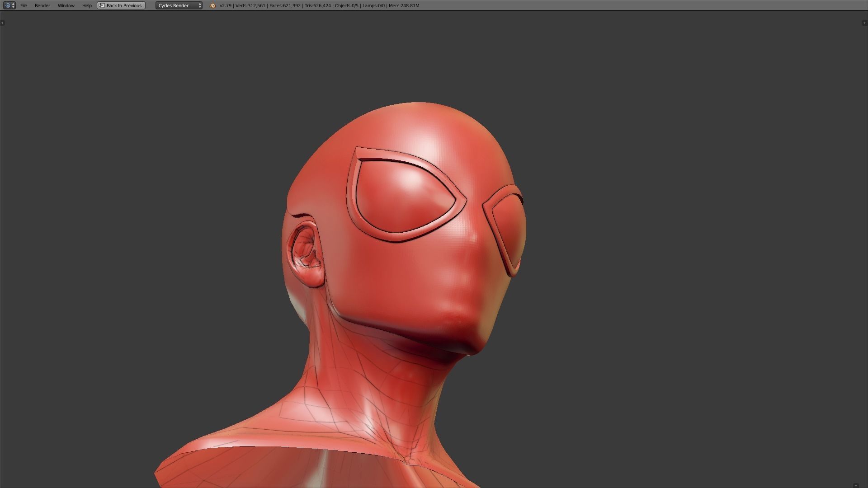The image size is (868, 488).
Task: Click the v2.79 version text
Action: click(x=225, y=5)
